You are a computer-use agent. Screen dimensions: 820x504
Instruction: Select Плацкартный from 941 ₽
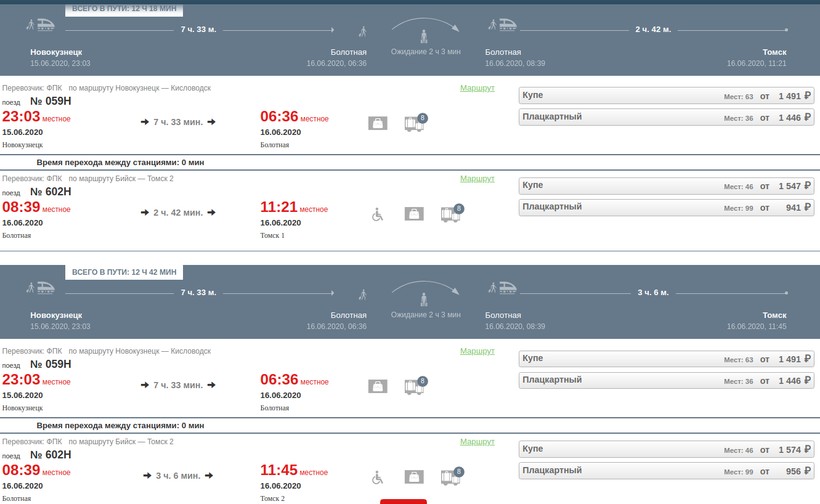(667, 207)
